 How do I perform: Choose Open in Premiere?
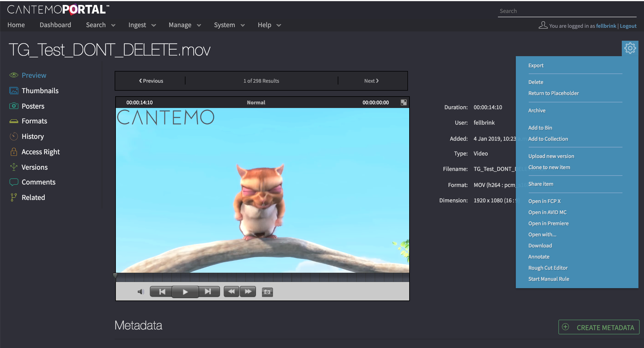548,223
